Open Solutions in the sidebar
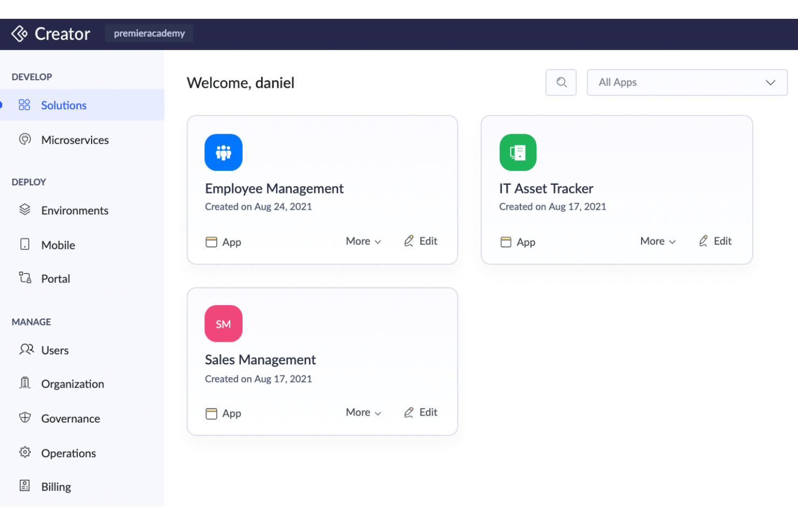Image resolution: width=798 pixels, height=532 pixels. 82,105
